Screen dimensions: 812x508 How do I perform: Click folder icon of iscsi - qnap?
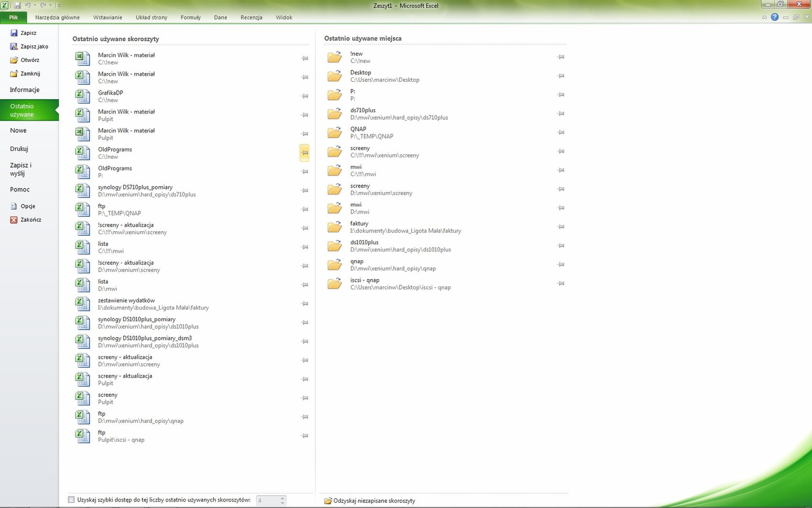tap(334, 284)
